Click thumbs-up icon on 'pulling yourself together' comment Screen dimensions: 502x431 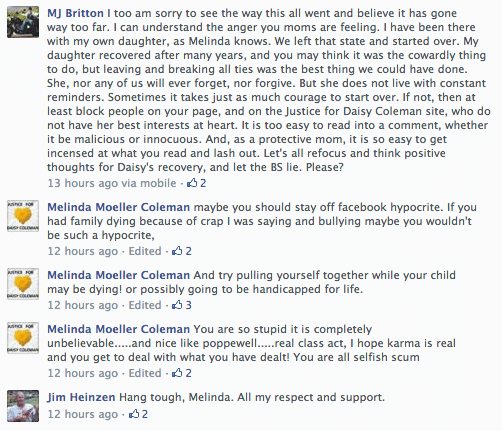(x=177, y=305)
